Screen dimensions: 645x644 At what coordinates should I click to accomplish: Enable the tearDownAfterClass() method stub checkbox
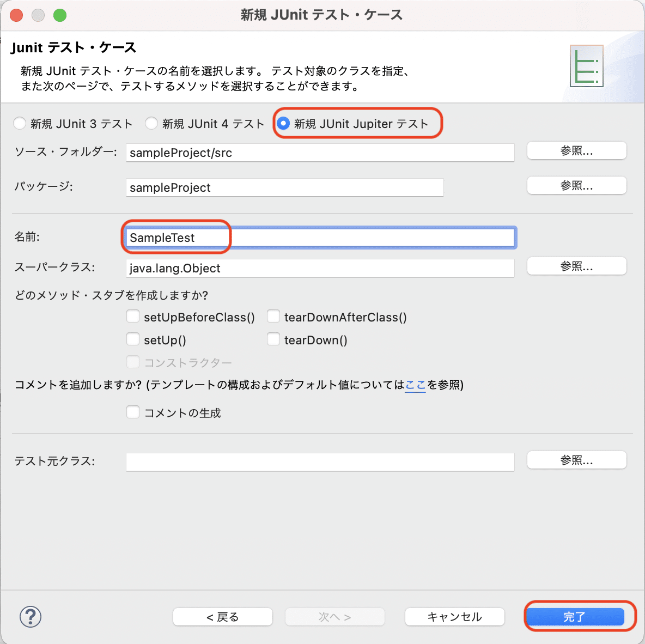(273, 316)
